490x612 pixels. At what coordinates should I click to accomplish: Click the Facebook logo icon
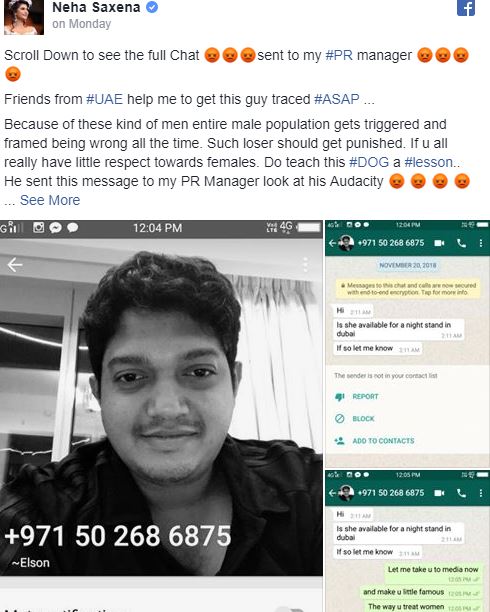point(466,7)
